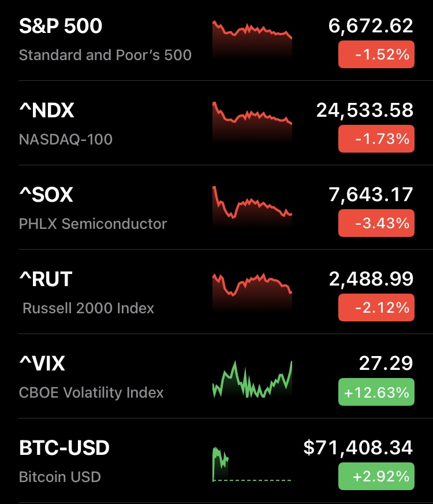Toggle the NASDAQ-100 -1.73% change badge
Screen dimensions: 433x504
coord(376,139)
